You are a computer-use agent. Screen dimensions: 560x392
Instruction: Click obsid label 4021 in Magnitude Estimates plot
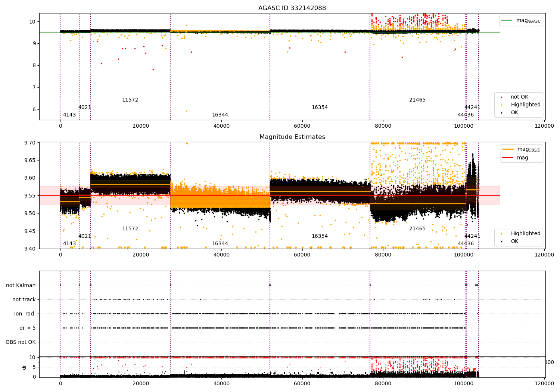pos(85,236)
